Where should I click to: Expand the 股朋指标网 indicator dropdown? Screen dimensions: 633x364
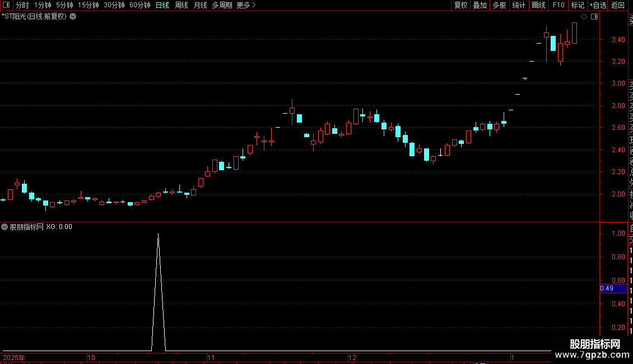coord(4,227)
